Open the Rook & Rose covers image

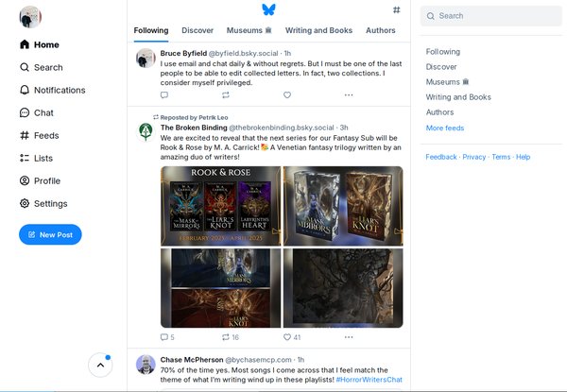pyautogui.click(x=220, y=206)
